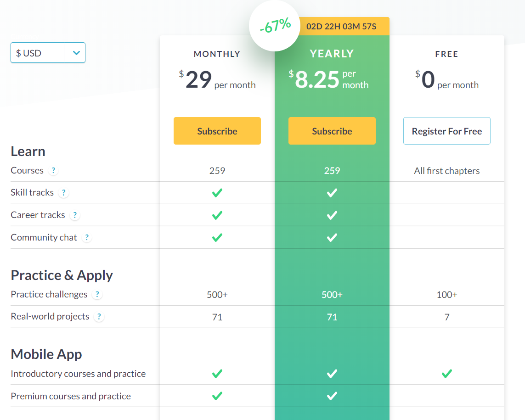Click the Monthly Career tracks checkmark
Viewport: 525px width, 420px height.
[x=217, y=215]
